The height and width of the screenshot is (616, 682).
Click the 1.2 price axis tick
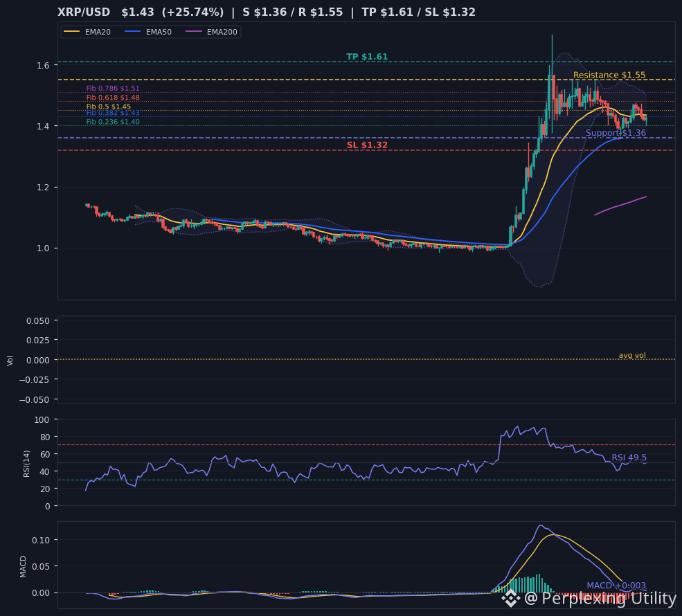44,188
